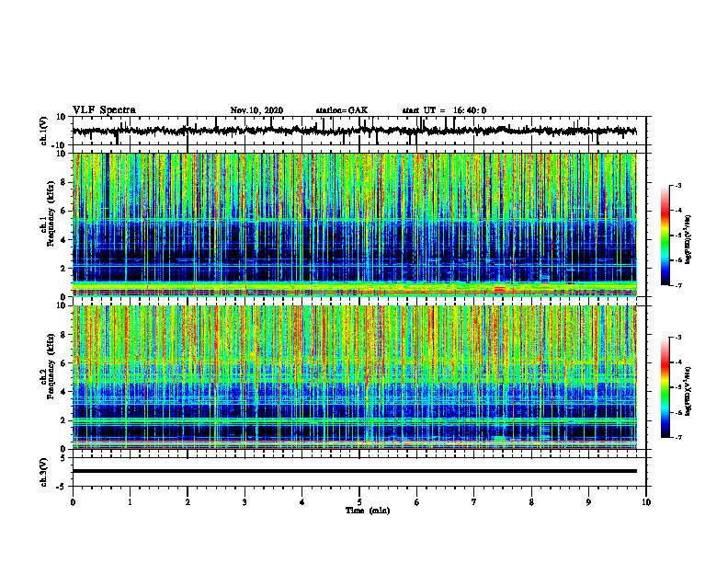The image size is (728, 563).
Task: Click the time axis tick label '4'
Action: 301,502
